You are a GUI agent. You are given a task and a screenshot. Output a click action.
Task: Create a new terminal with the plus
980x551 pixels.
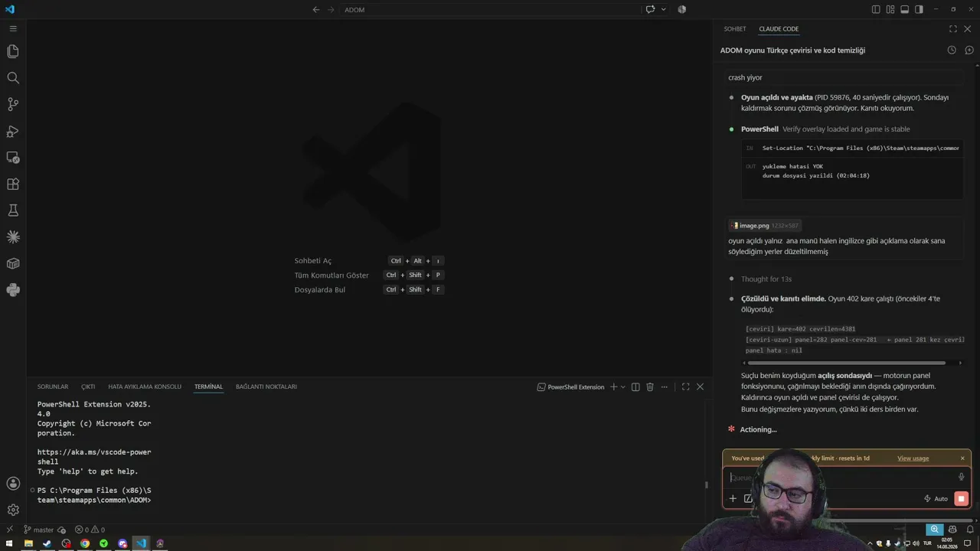click(613, 387)
